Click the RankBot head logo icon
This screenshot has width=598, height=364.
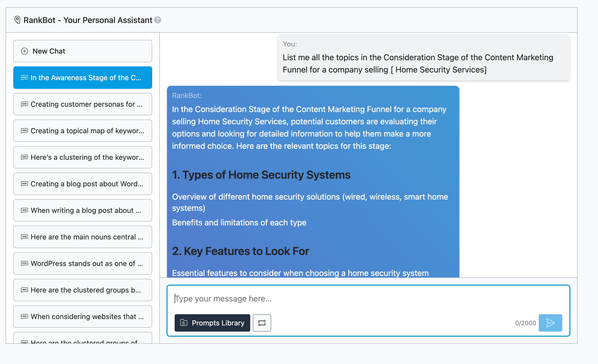(17, 20)
